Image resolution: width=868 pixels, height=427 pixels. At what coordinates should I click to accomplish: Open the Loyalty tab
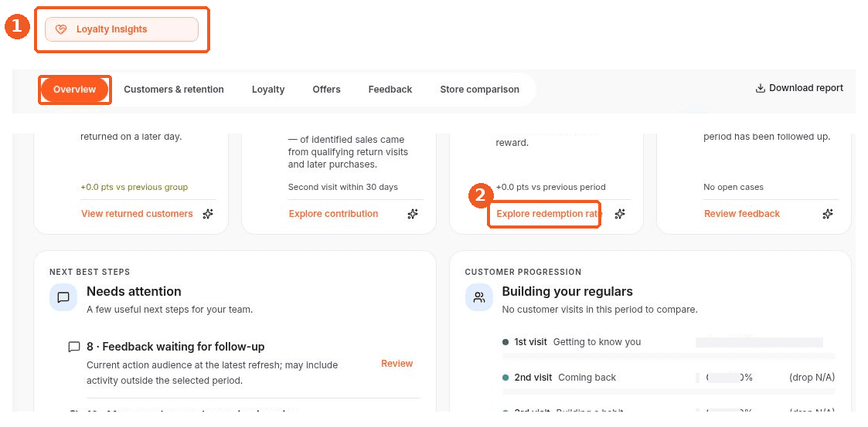click(x=268, y=90)
